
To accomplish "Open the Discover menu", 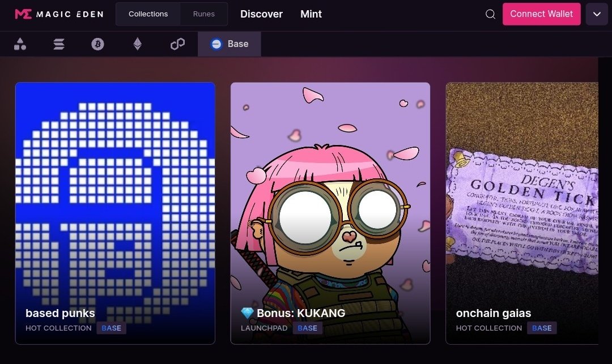I will click(x=261, y=14).
